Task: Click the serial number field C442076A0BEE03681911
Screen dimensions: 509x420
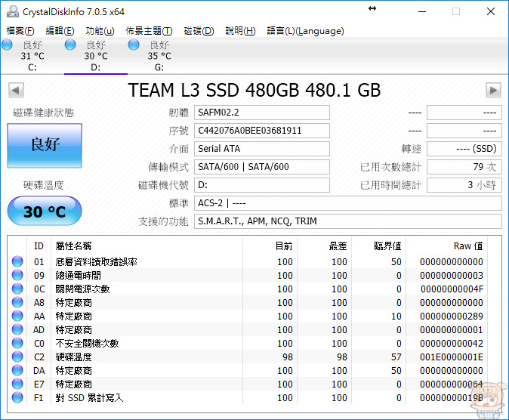Action: [261, 131]
